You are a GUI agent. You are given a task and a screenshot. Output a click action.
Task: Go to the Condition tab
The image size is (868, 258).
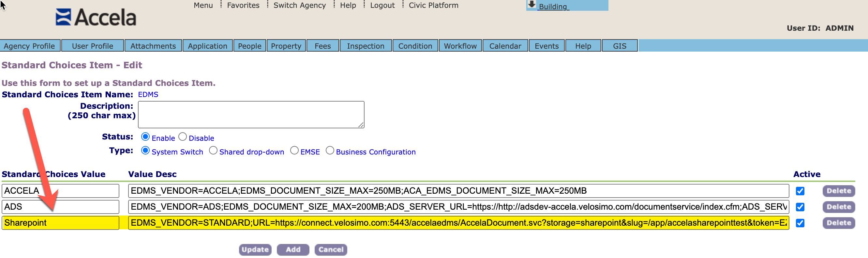pos(415,46)
